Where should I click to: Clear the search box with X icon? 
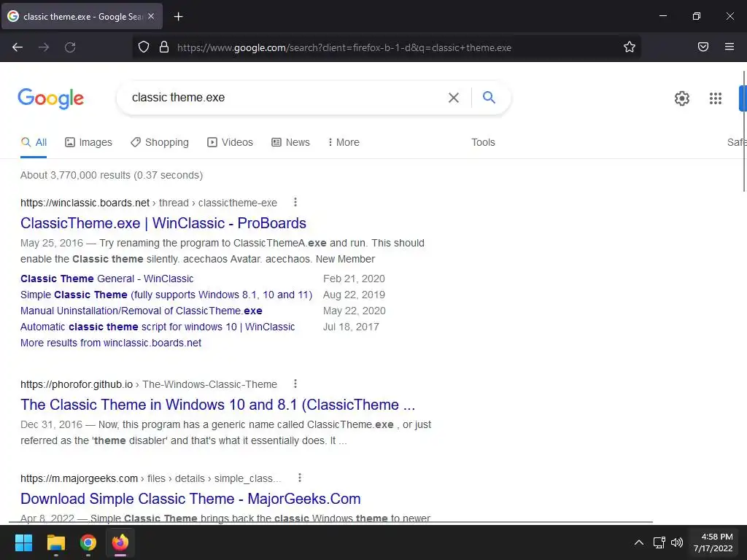pyautogui.click(x=454, y=98)
